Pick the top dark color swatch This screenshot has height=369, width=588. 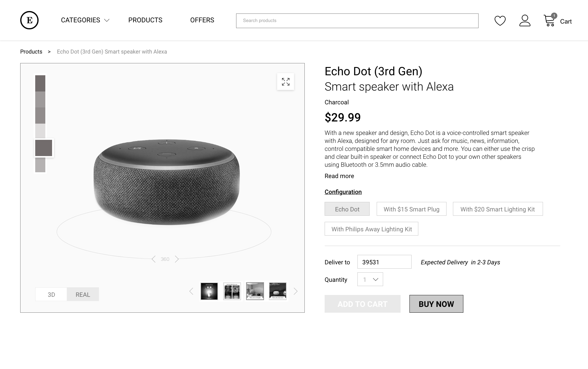click(x=40, y=83)
